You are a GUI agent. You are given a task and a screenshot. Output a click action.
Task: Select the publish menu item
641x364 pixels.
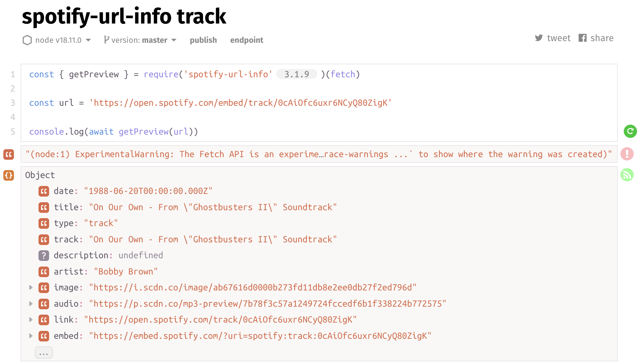click(203, 40)
